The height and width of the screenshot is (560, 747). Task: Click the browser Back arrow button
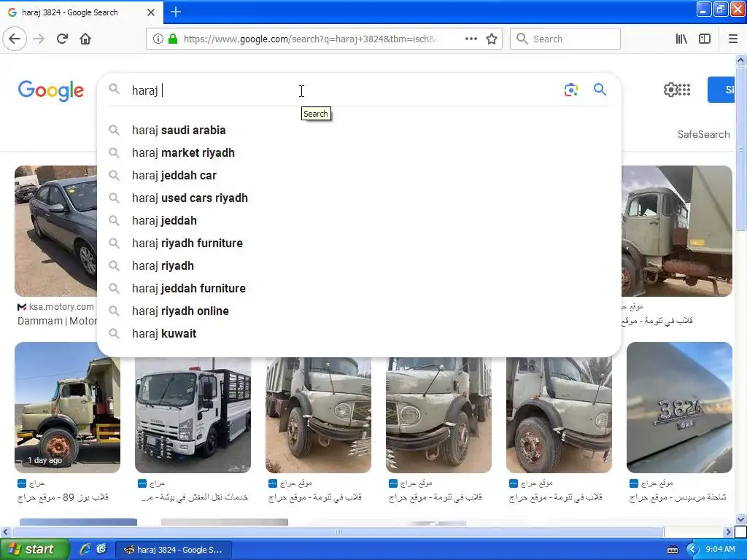click(x=15, y=39)
